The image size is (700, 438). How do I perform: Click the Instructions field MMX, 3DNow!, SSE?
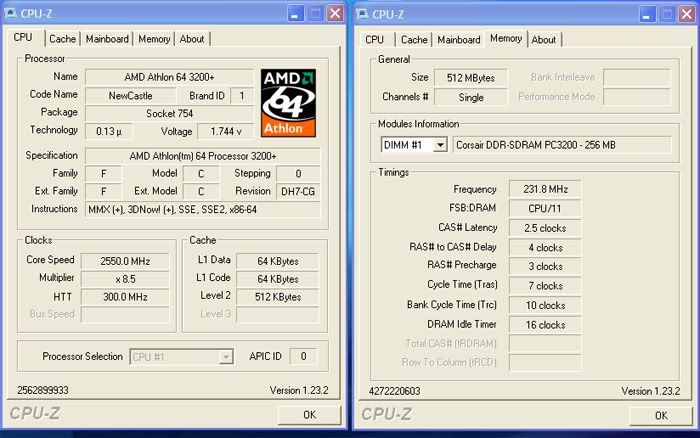pyautogui.click(x=203, y=209)
